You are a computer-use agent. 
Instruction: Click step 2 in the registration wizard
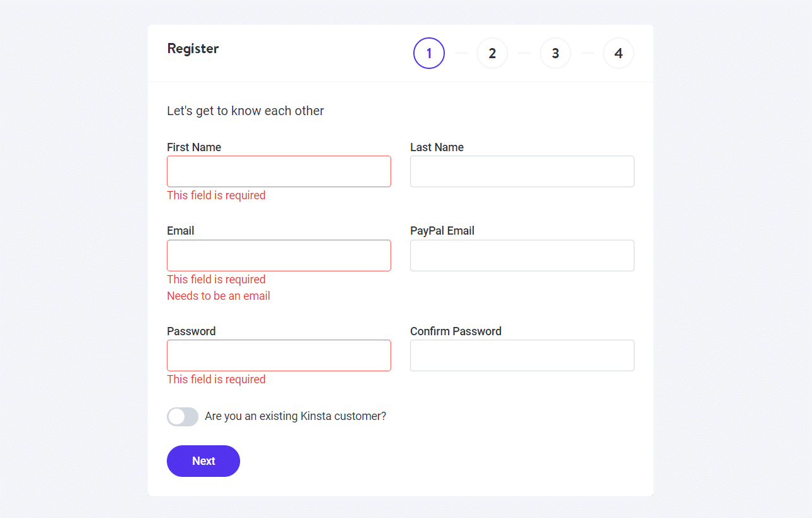tap(492, 53)
